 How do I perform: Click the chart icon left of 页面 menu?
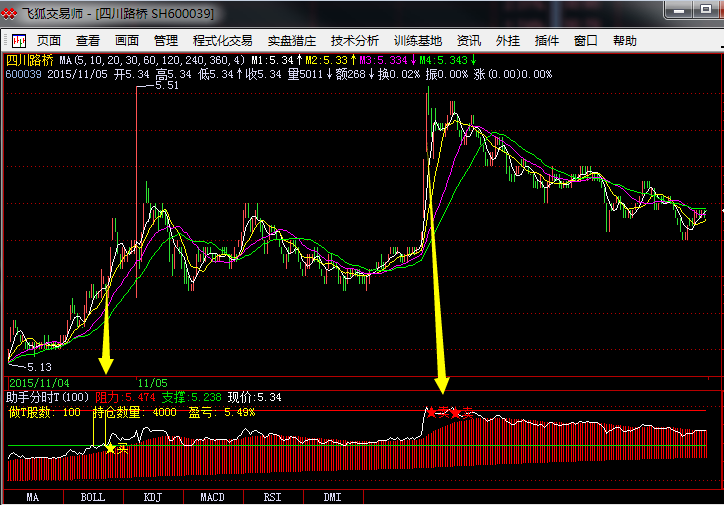point(18,41)
